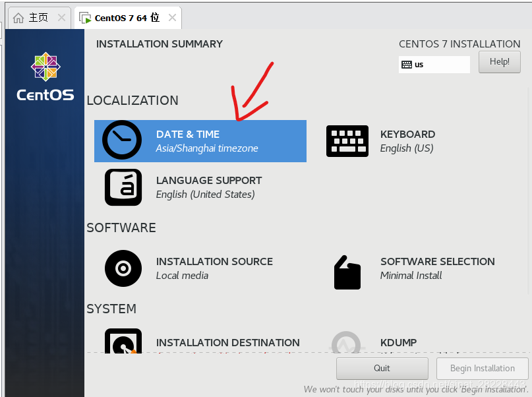Switch to the 主页 tab
The height and width of the screenshot is (397, 532).
(x=38, y=18)
